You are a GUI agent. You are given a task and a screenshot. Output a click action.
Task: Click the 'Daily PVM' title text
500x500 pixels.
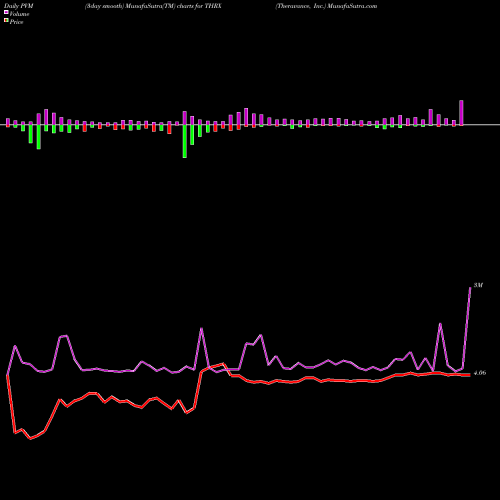coord(19,6)
